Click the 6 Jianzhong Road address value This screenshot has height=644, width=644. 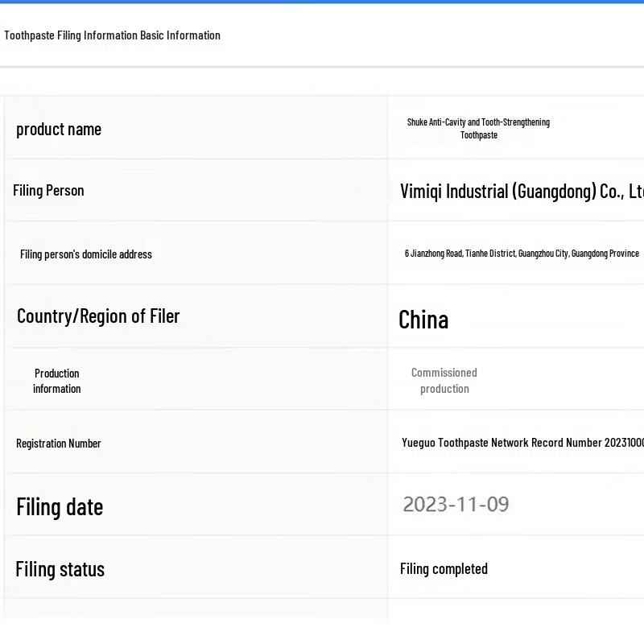pos(522,254)
